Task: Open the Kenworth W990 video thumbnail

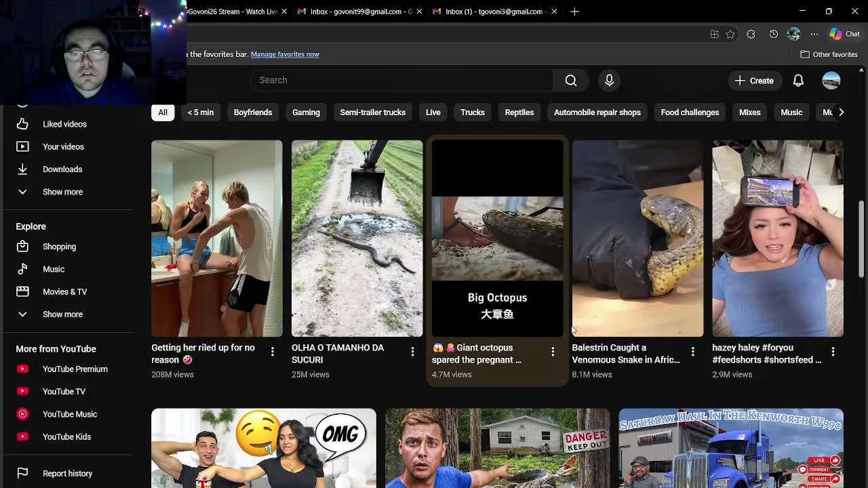Action: click(731, 448)
